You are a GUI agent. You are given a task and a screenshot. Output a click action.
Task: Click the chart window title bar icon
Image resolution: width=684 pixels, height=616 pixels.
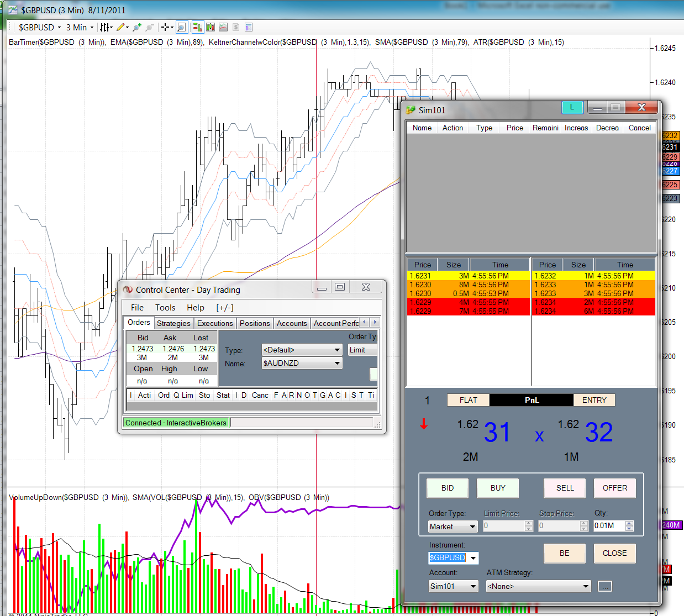click(x=13, y=10)
